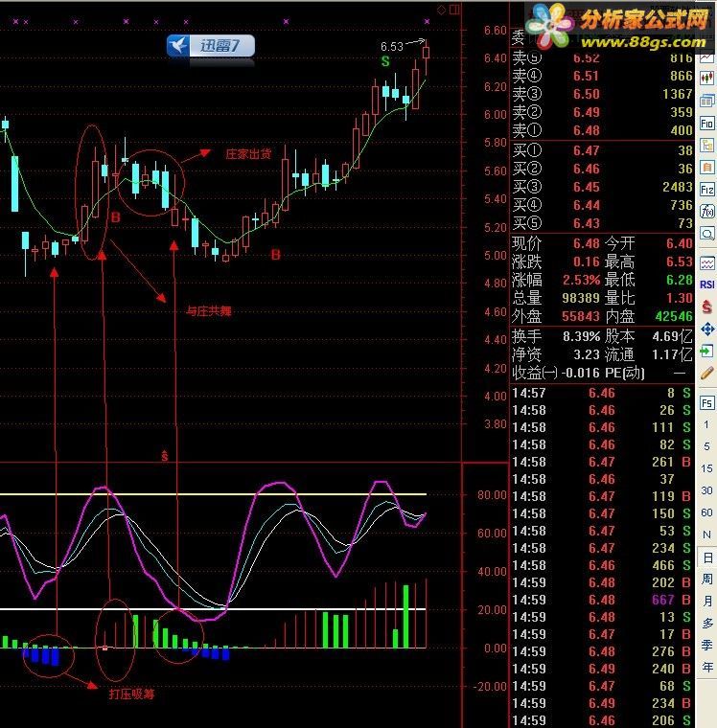Click the 卖⑤ ask price 6.52

586,58
